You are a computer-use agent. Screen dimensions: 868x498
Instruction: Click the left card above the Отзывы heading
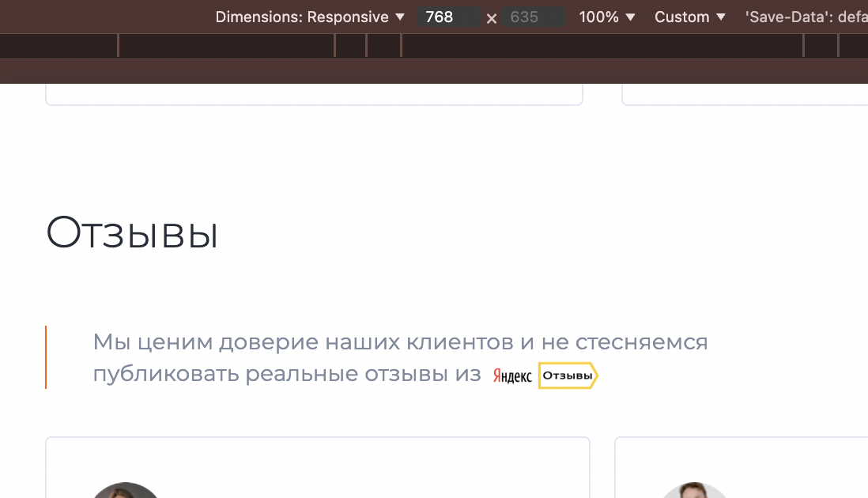(314, 95)
